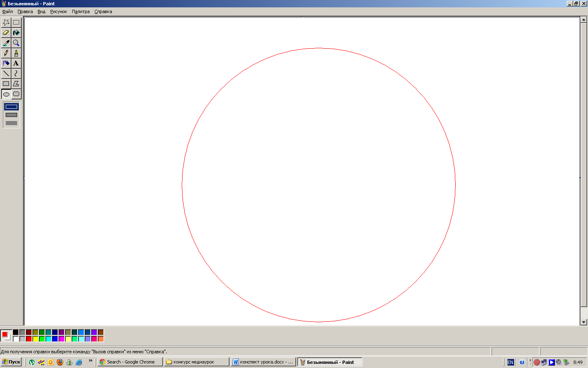
Task: Pick the hot pink color swatch
Action: tap(94, 339)
